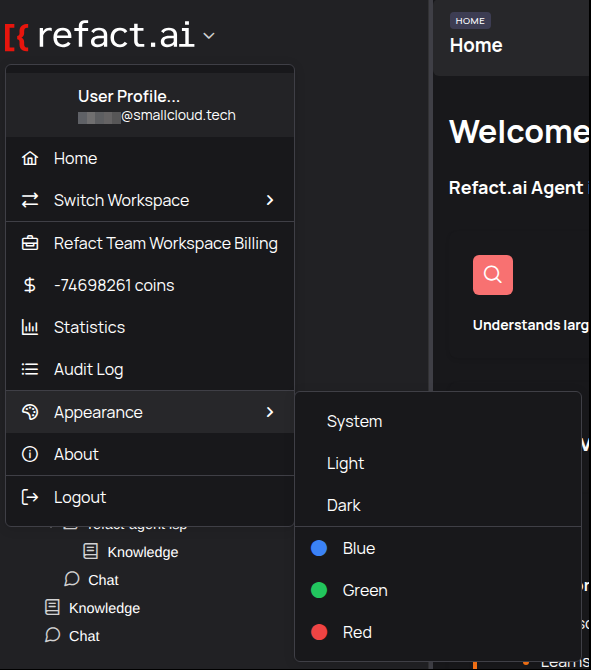Viewport: 591px width, 670px height.
Task: Click the red magnifier search card icon
Action: pyautogui.click(x=493, y=275)
